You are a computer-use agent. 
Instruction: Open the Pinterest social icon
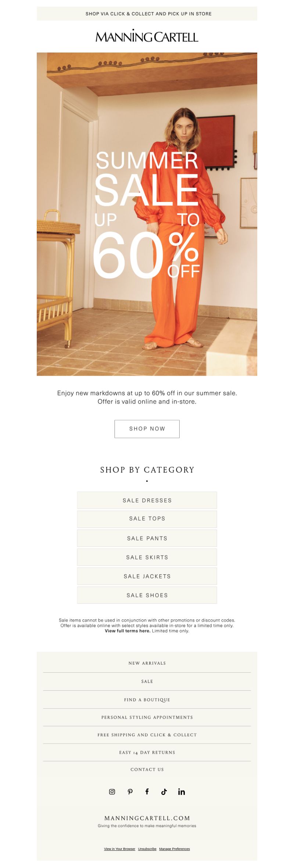[x=130, y=792]
